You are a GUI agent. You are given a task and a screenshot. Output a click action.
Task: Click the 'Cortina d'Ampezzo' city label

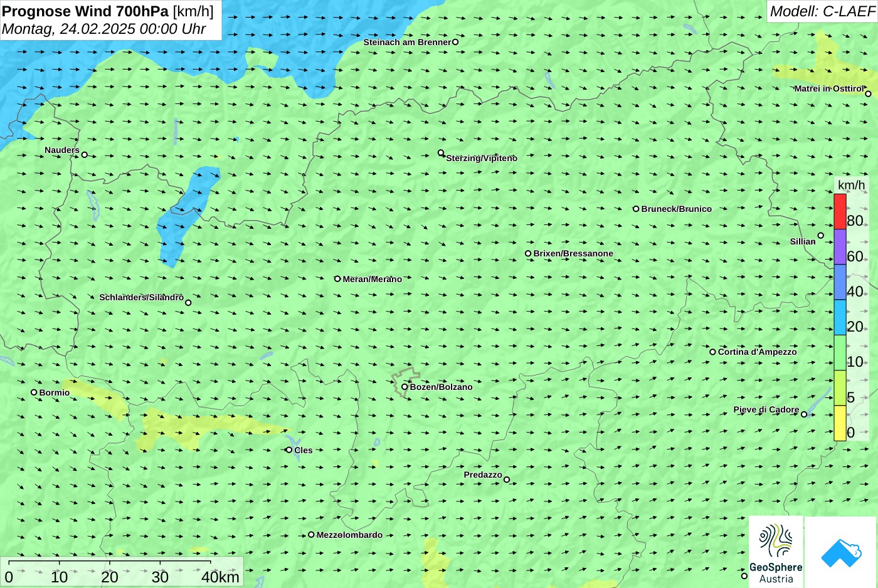pos(758,352)
